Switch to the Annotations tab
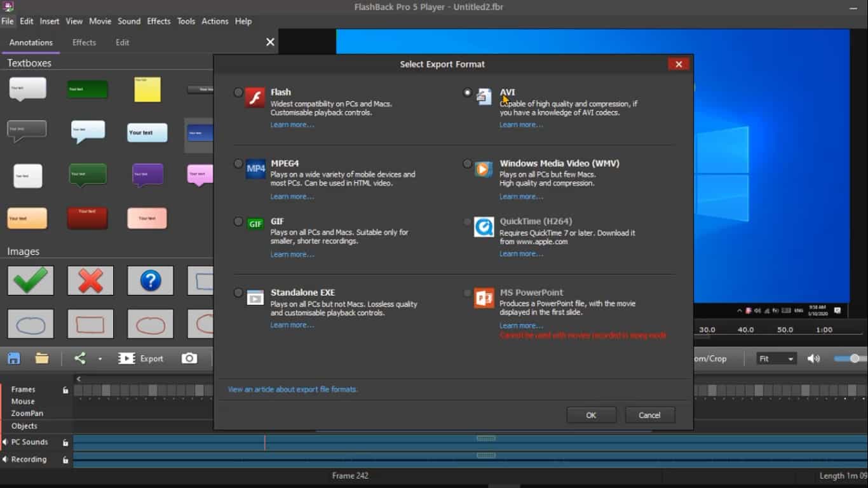868x488 pixels. pos(31,43)
